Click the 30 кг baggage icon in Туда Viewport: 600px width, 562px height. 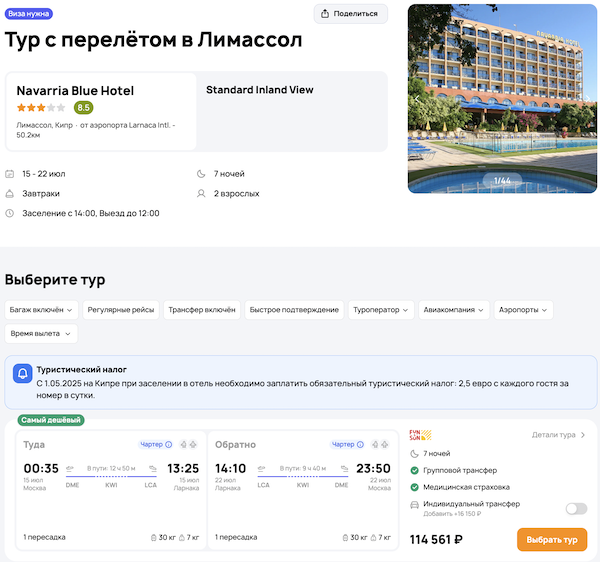click(x=153, y=538)
